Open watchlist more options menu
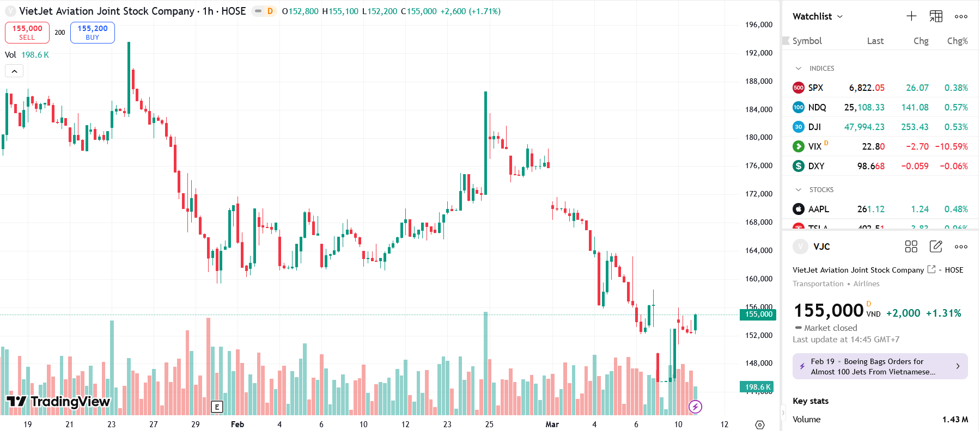 (x=961, y=16)
